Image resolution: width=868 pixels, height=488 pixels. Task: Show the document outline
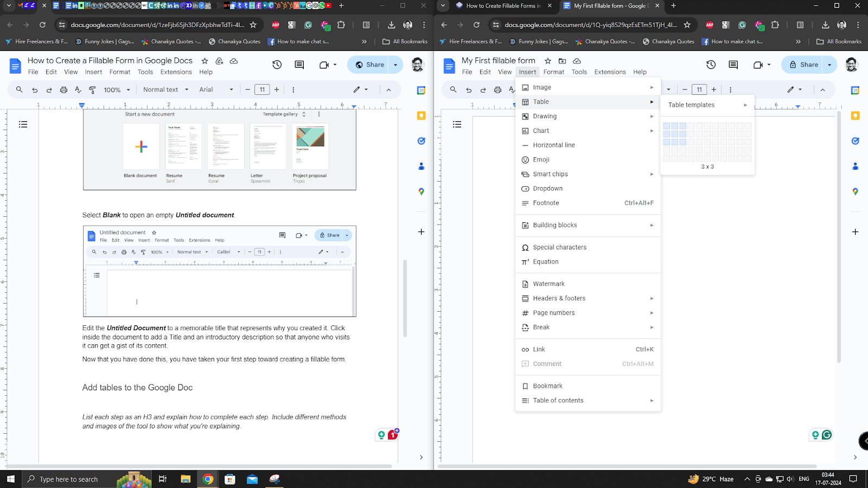coord(23,124)
